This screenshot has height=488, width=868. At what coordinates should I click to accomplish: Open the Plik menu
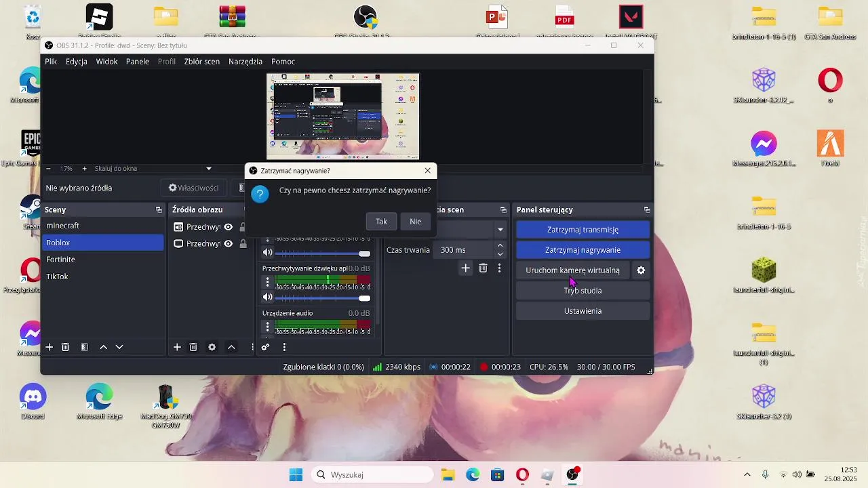coord(51,62)
